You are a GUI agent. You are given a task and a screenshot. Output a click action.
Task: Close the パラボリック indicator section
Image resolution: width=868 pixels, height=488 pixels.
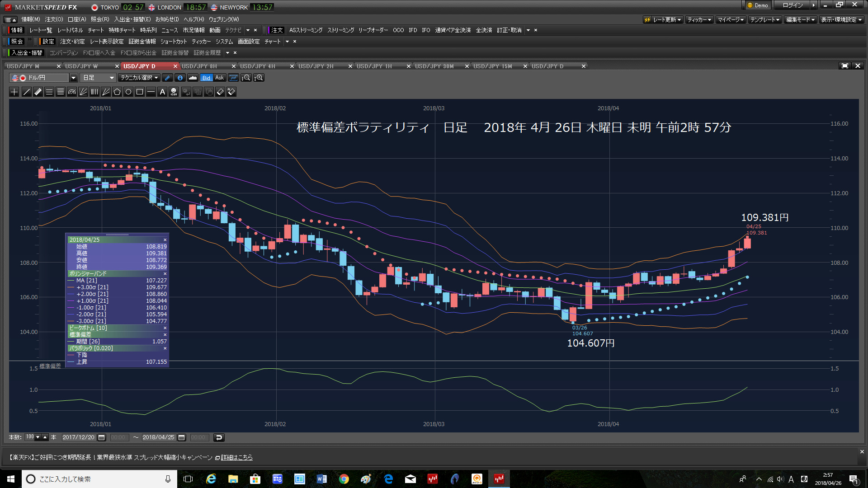[x=165, y=348]
